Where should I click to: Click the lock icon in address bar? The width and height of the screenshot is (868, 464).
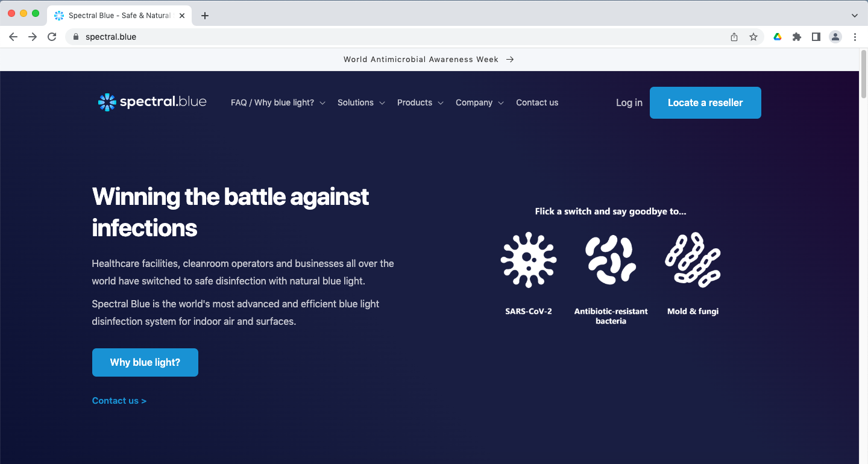76,37
